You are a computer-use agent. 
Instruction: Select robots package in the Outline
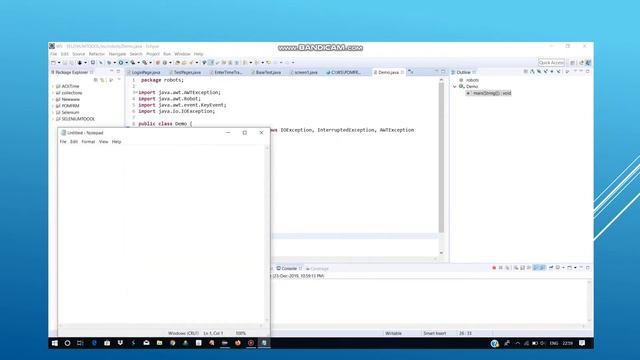click(472, 80)
